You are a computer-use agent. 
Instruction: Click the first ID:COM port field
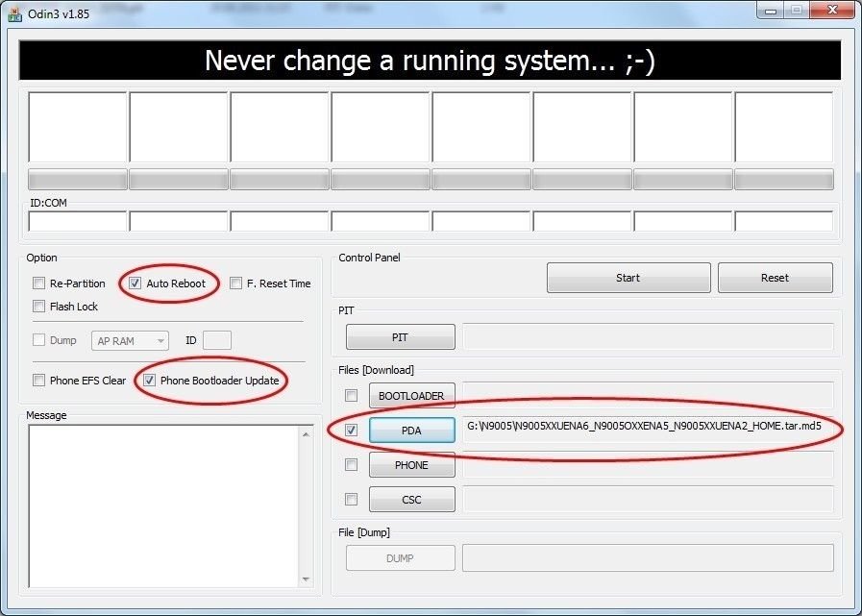tap(78, 222)
